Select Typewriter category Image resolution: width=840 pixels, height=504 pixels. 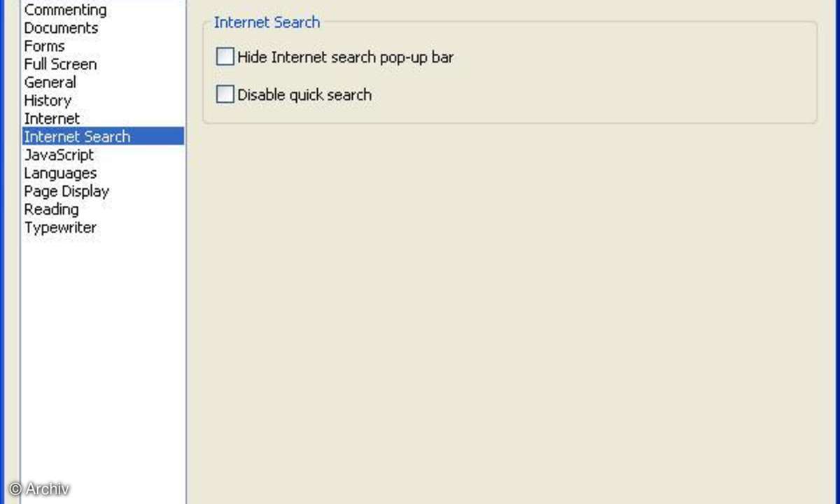click(x=60, y=227)
